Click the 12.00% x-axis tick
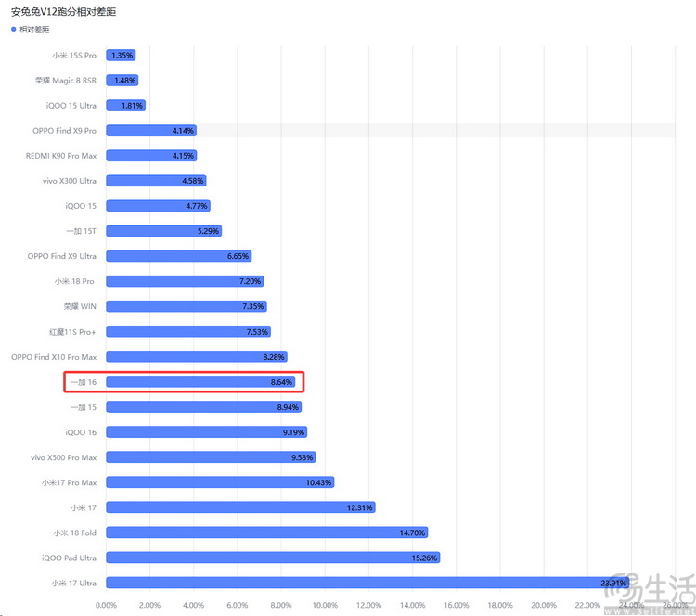This screenshot has width=696, height=616. 368,606
